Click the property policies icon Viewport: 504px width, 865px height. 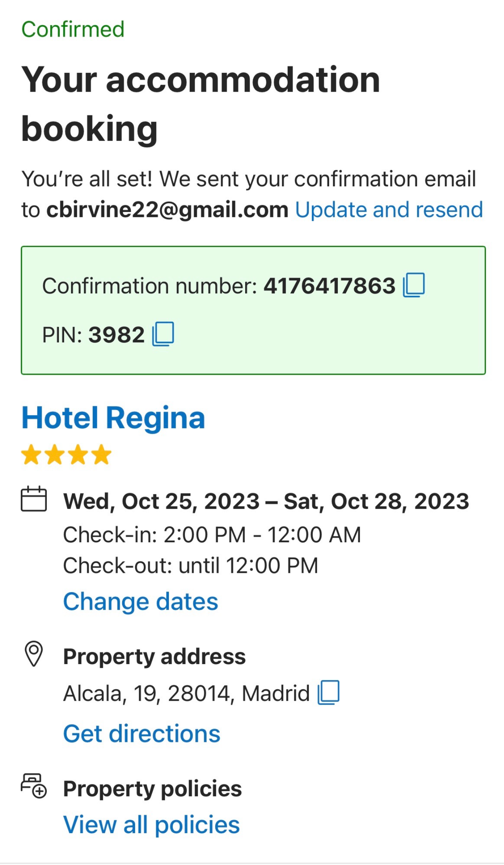click(34, 786)
